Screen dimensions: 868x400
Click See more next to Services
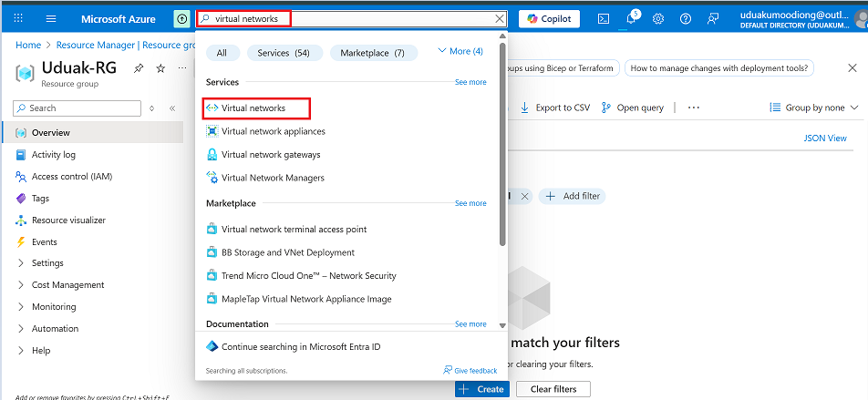[470, 82]
